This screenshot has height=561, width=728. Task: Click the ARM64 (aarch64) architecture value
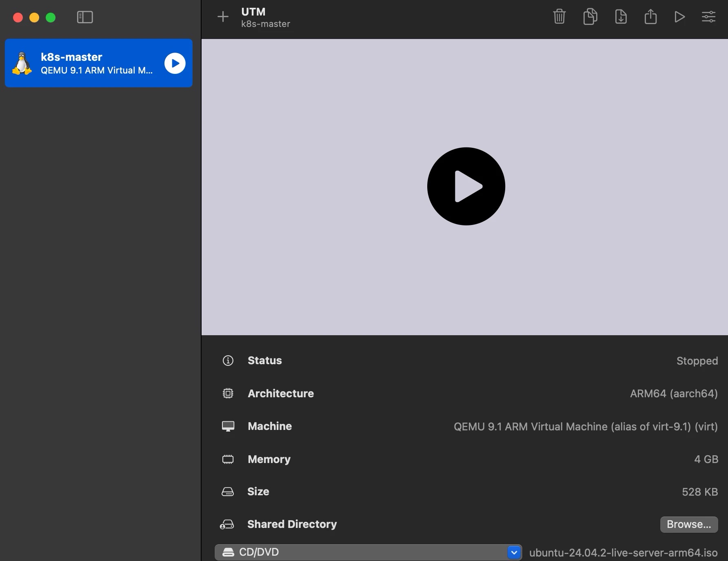click(x=674, y=394)
